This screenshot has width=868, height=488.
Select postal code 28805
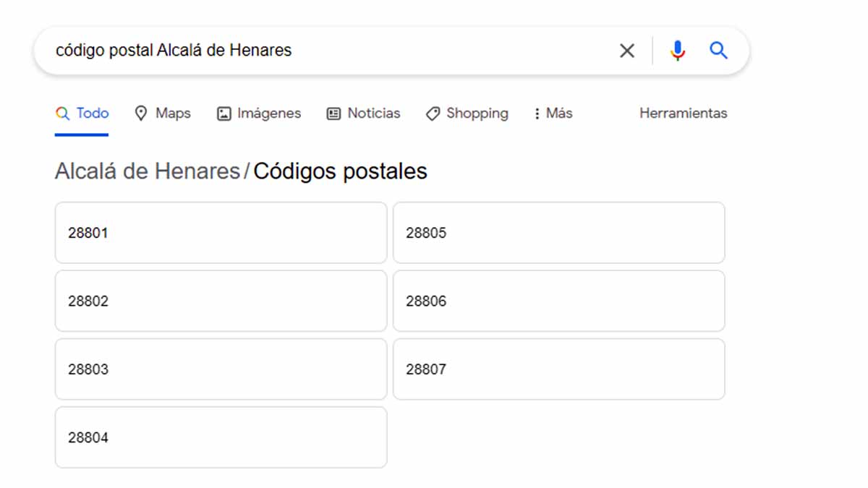pyautogui.click(x=558, y=233)
